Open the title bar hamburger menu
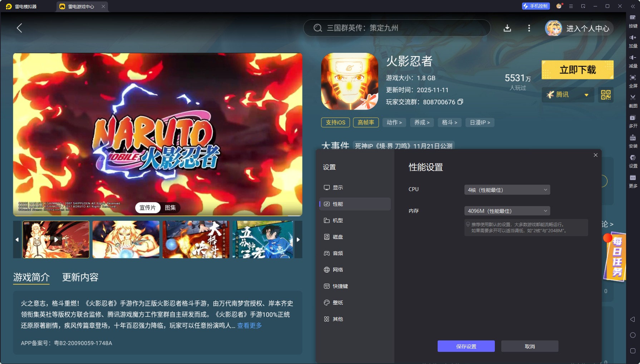Image resolution: width=640 pixels, height=364 pixels. point(571,6)
